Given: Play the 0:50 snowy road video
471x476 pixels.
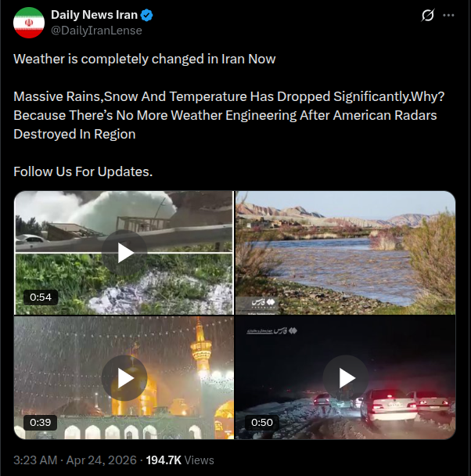Looking at the screenshot, I should pyautogui.click(x=346, y=378).
